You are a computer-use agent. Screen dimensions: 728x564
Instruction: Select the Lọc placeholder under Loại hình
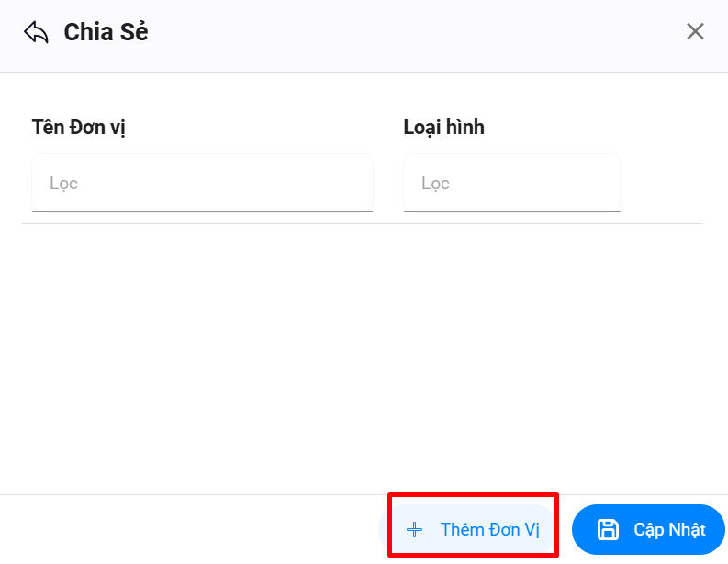pos(436,184)
